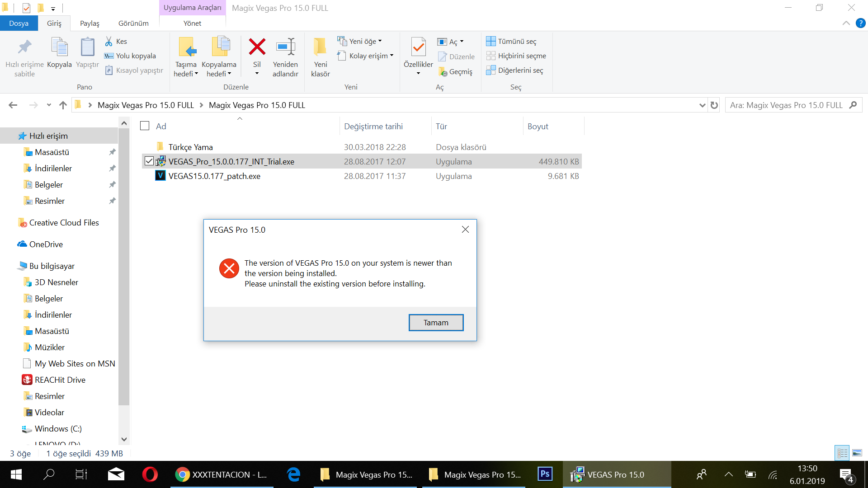Viewport: 868px width, 488px height.
Task: Open Özellikler properties icon
Action: 418,47
